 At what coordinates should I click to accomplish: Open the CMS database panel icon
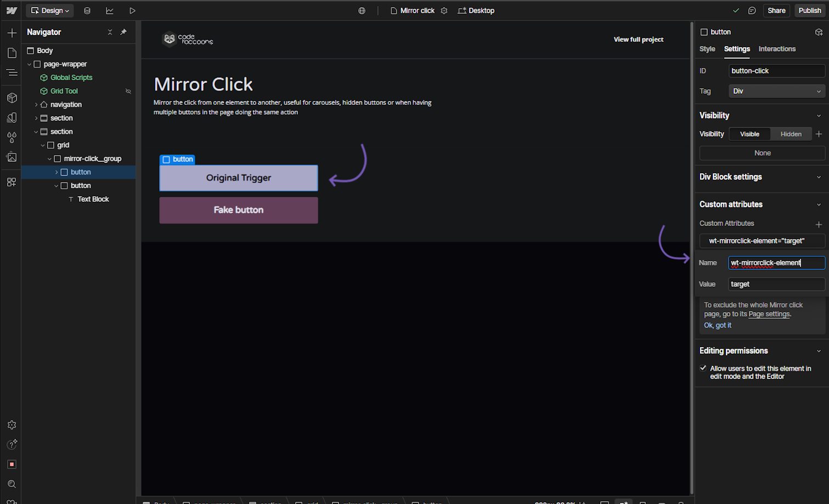pos(87,10)
